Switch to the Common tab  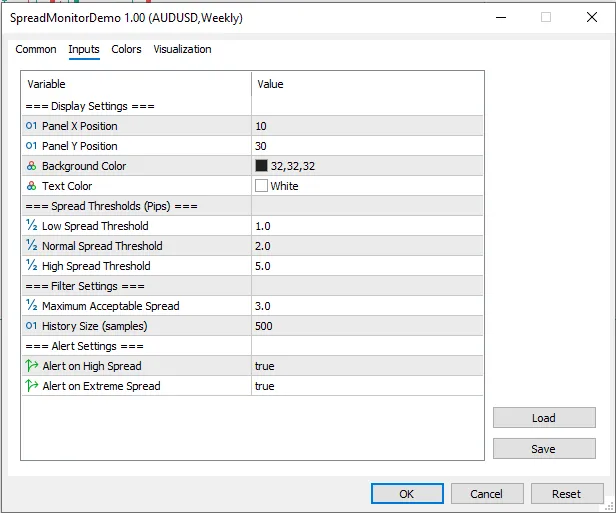click(36, 49)
